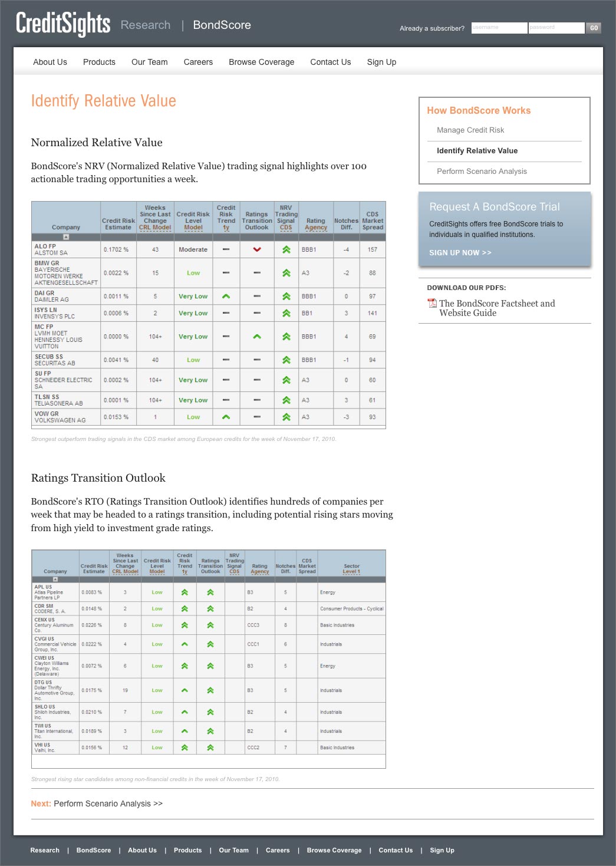Open Browse Coverage in top navigation
616x866 pixels.
(x=262, y=62)
